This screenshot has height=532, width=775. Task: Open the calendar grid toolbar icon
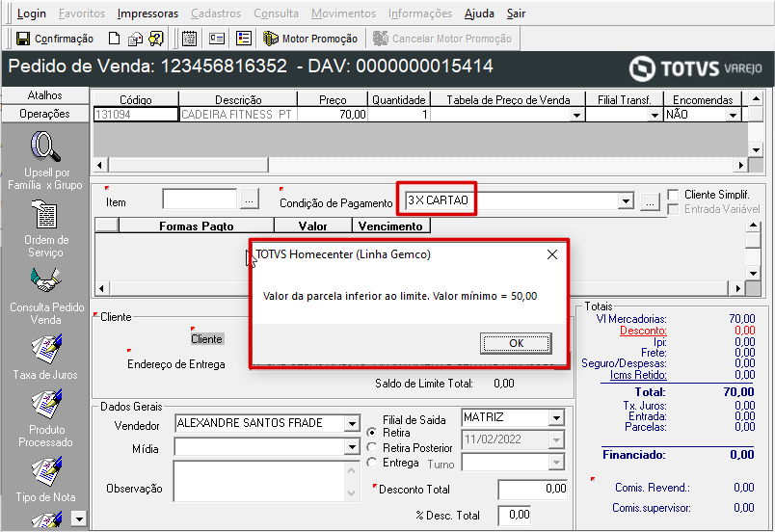click(x=189, y=39)
